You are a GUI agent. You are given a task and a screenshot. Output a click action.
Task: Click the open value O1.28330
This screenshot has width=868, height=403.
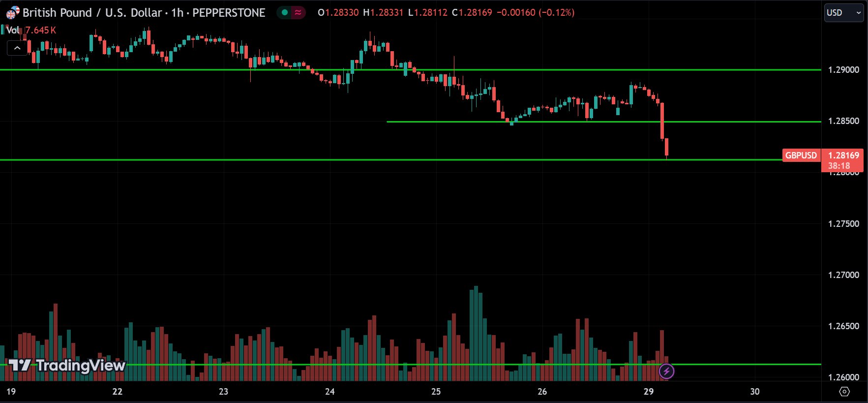[x=338, y=13]
